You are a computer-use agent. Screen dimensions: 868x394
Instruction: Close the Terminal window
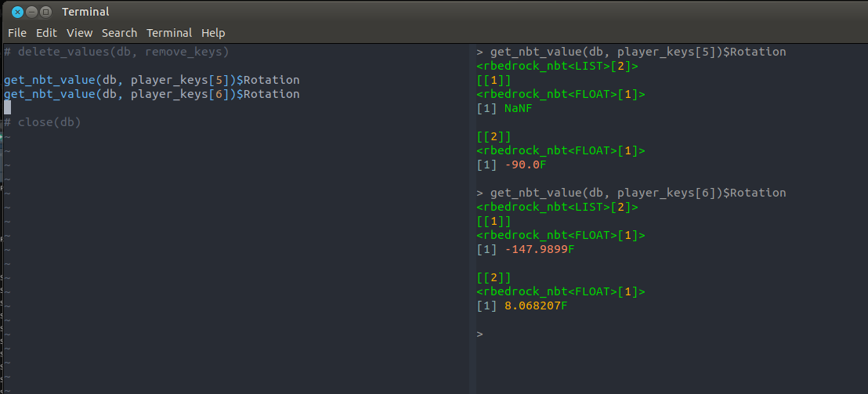[x=17, y=12]
